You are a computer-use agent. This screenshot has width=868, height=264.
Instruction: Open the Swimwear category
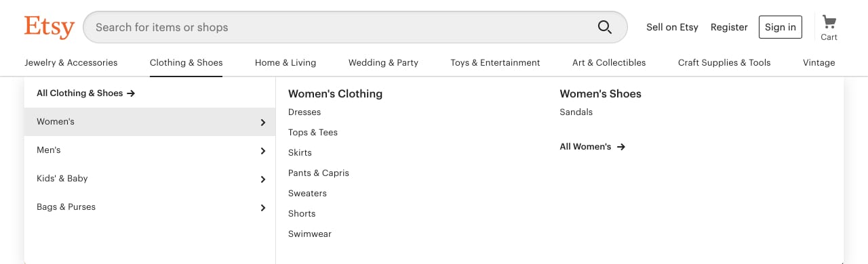click(x=310, y=234)
